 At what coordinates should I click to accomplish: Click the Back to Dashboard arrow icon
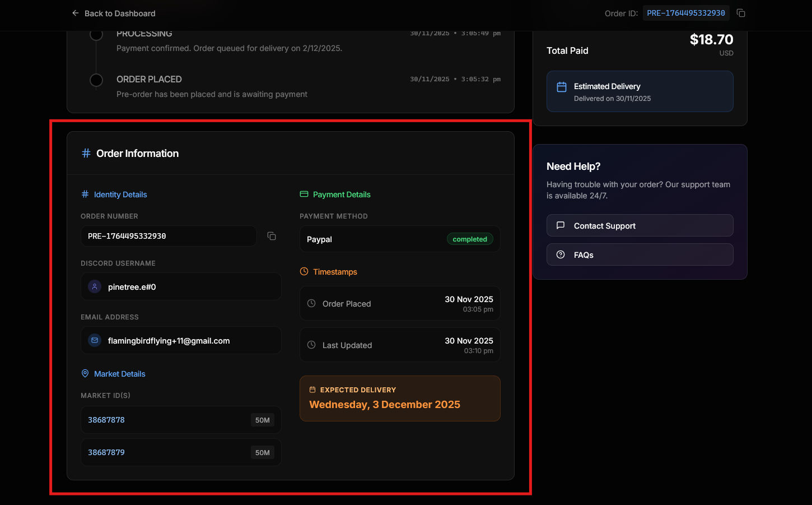pyautogui.click(x=75, y=13)
